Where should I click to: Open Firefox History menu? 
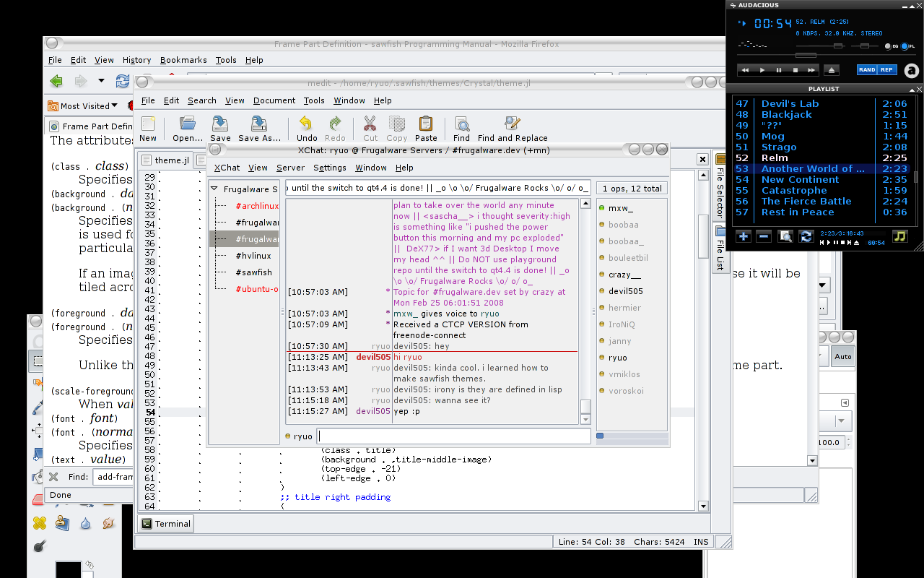(x=137, y=60)
